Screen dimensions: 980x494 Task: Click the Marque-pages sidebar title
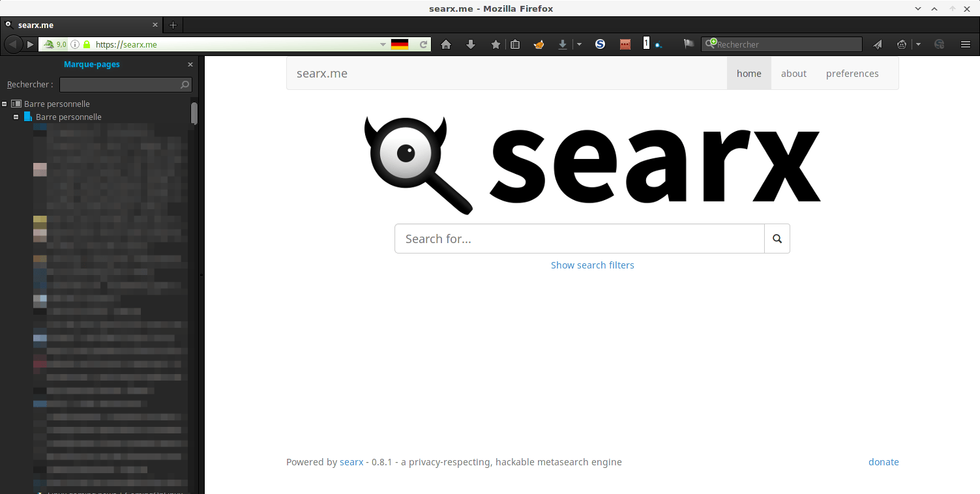[92, 65]
